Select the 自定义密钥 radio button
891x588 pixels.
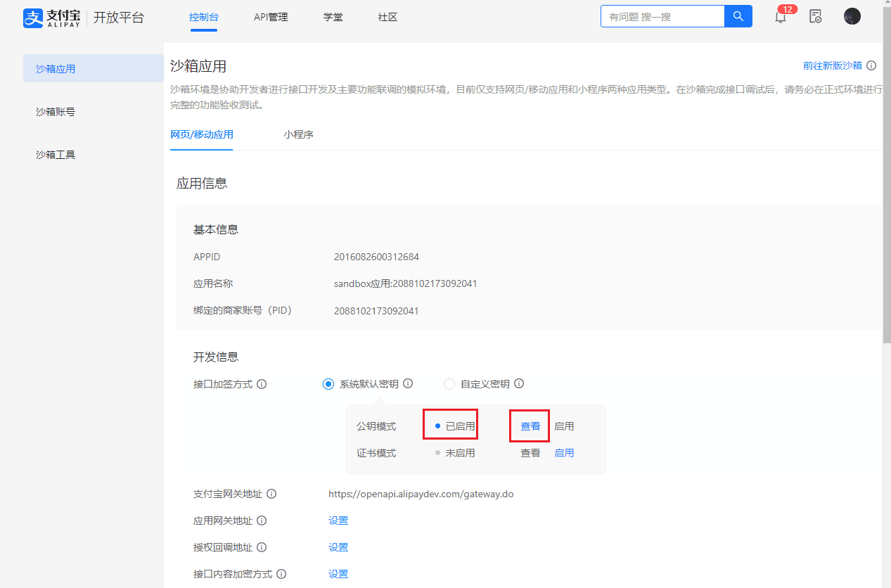tap(449, 384)
